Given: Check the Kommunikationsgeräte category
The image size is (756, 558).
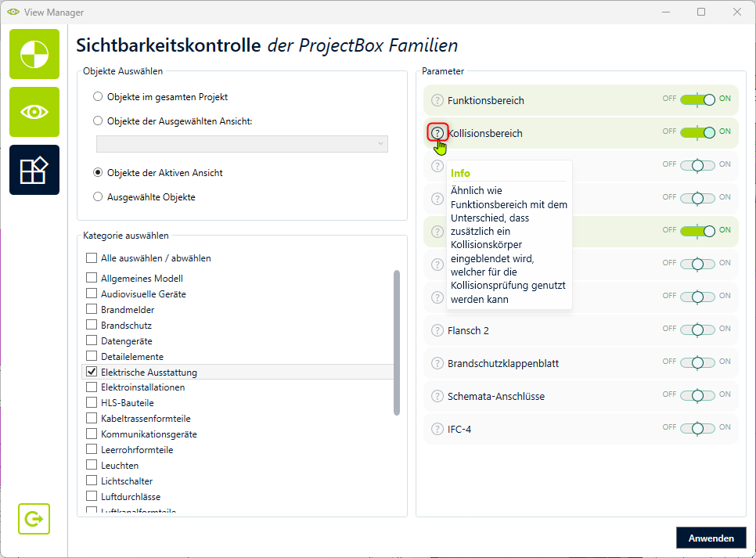Looking at the screenshot, I should (x=92, y=434).
